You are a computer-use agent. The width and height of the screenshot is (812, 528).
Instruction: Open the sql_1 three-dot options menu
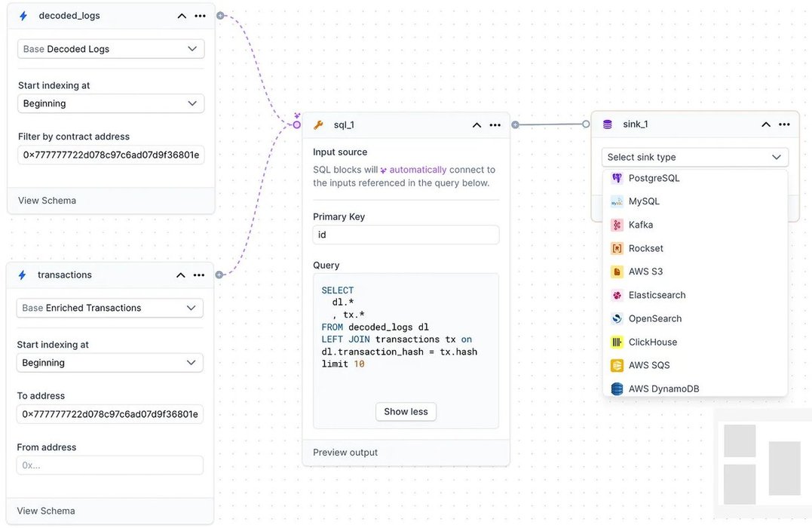(x=495, y=125)
